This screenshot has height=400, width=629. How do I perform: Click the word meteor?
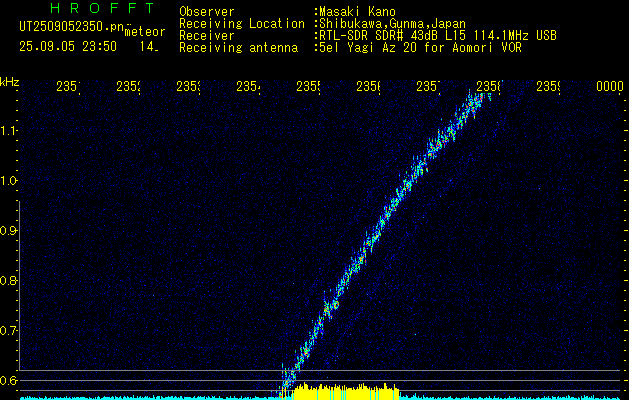click(x=145, y=32)
